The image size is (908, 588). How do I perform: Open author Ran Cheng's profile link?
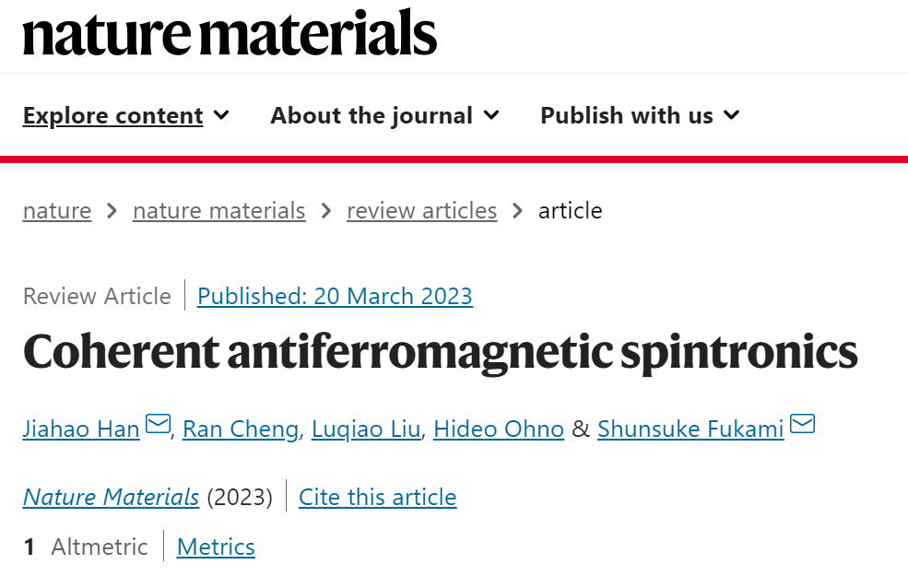(x=241, y=429)
